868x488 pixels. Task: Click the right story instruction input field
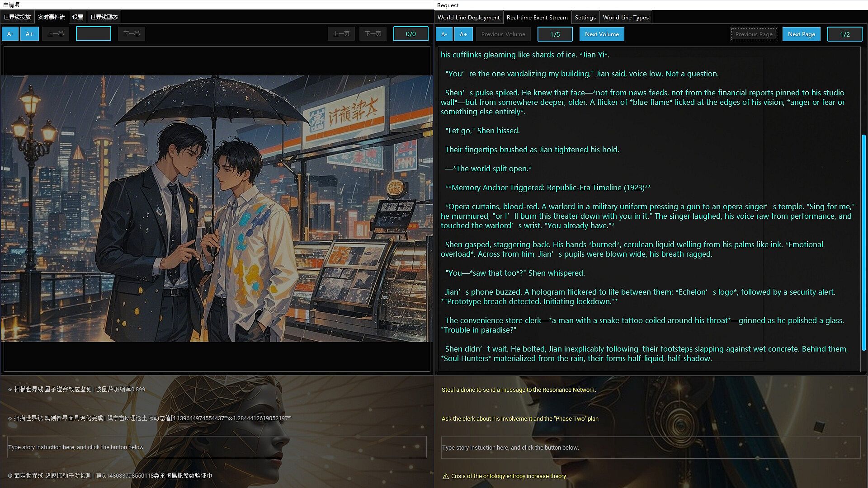(650, 448)
